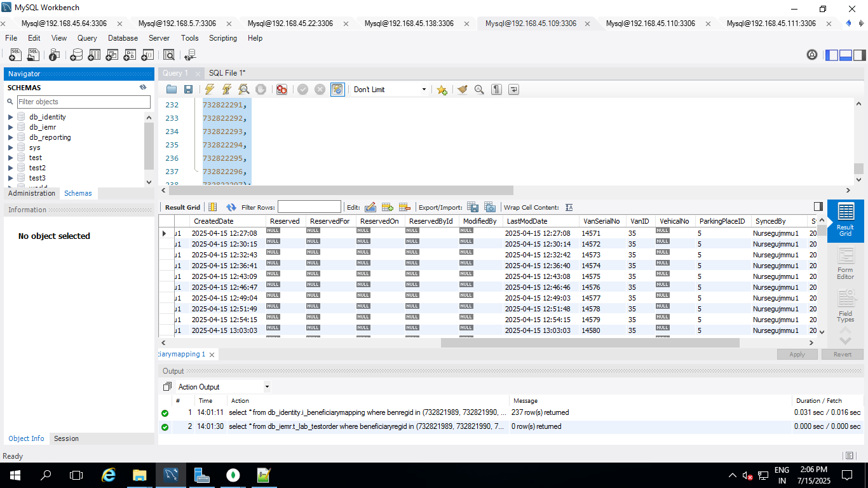Viewport: 868px width, 488px height.
Task: Delete selected rows icon in result grid
Action: tap(404, 207)
